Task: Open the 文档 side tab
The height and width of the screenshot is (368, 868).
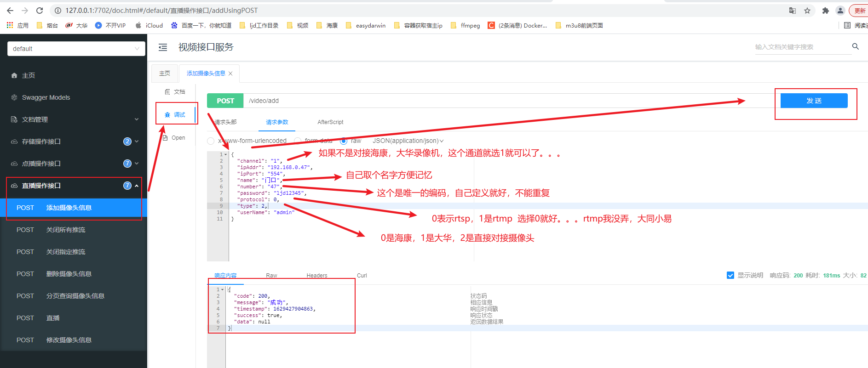Action: 175,92
